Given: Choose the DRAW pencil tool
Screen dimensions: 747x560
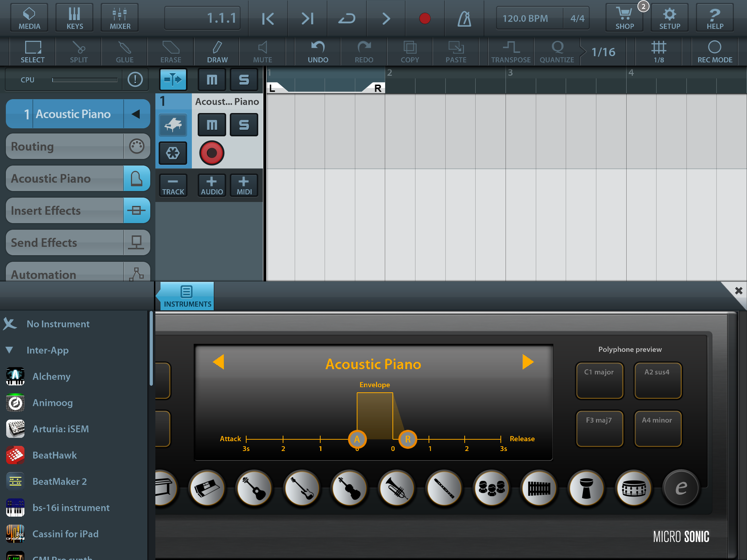Looking at the screenshot, I should pos(217,51).
